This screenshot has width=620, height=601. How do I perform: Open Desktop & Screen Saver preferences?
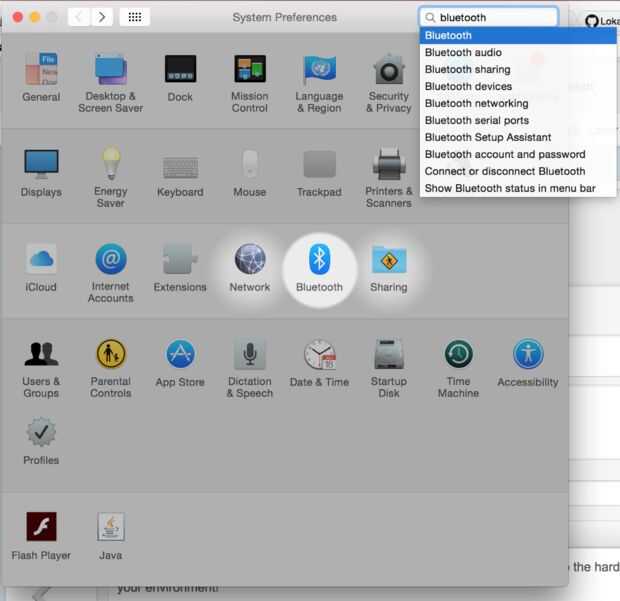(111, 83)
